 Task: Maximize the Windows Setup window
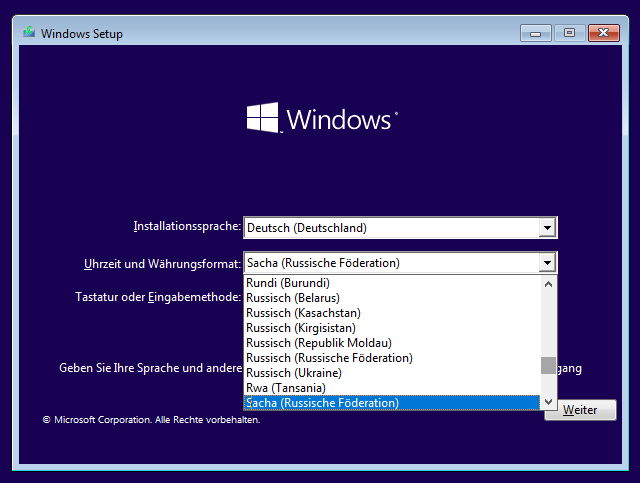[569, 33]
